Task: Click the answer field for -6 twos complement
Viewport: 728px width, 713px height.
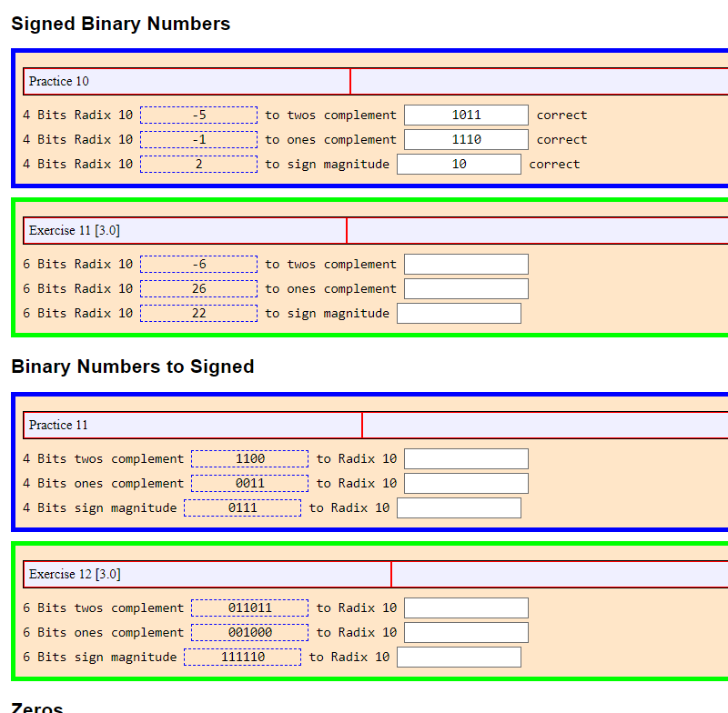Action: coord(466,264)
